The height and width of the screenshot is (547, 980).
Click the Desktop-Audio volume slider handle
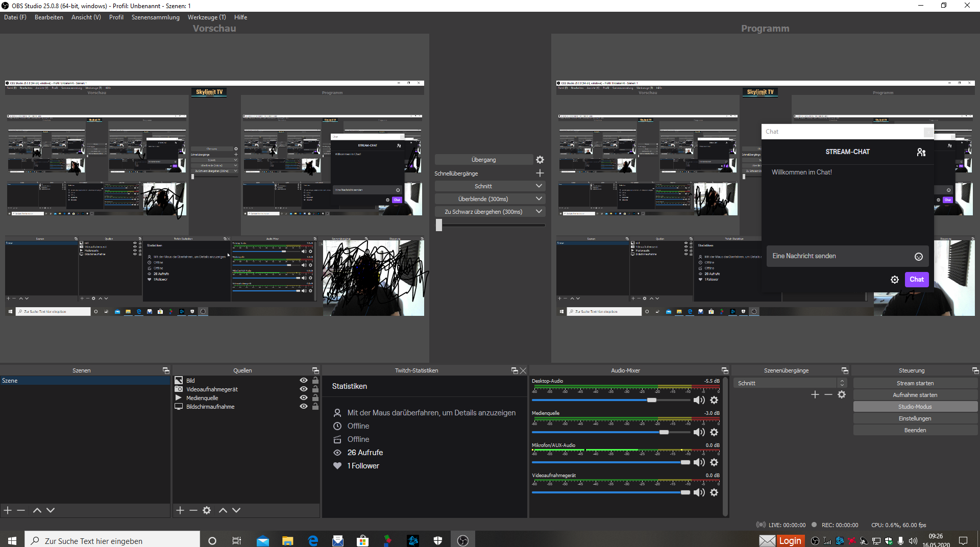[652, 401]
